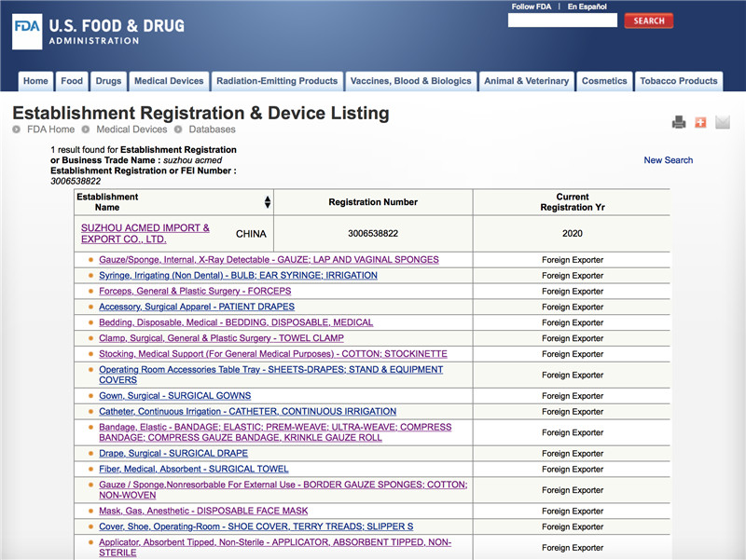
Task: Open Gown, Surgical - SURGICAL GOWNS link
Action: coord(174,395)
